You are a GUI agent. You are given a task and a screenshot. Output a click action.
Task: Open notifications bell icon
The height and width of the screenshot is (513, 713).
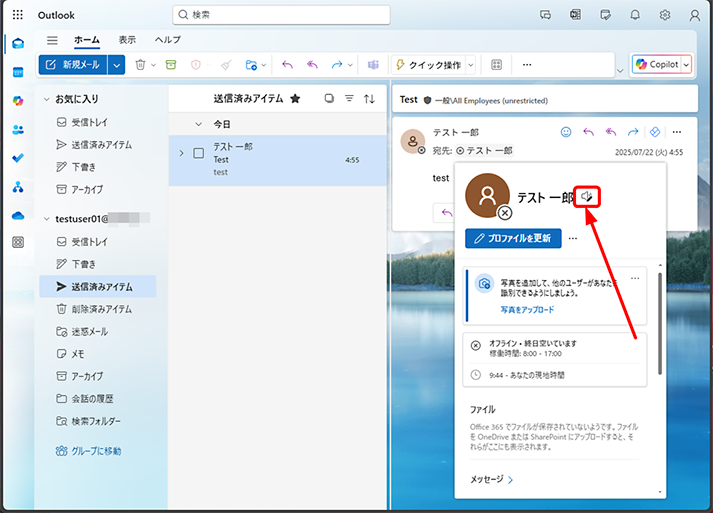pos(635,15)
